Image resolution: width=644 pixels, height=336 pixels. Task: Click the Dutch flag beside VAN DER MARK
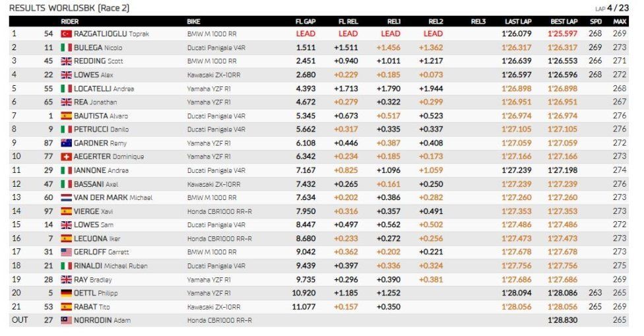[66, 197]
